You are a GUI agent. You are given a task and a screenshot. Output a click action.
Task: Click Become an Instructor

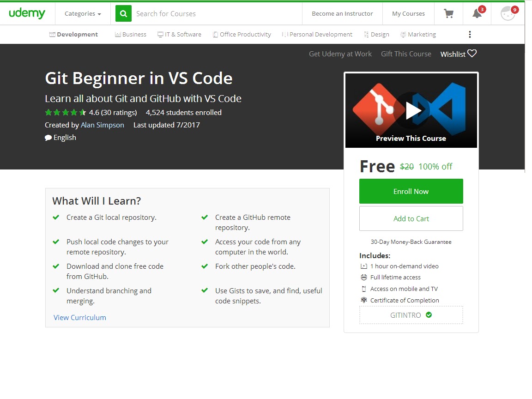pos(342,13)
